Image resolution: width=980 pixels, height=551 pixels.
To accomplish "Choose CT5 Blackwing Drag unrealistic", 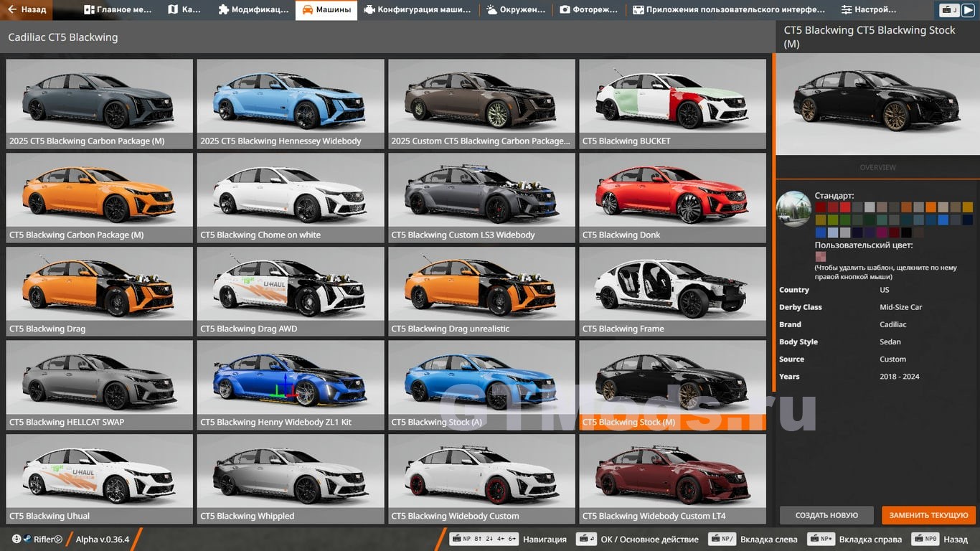I will (x=481, y=291).
